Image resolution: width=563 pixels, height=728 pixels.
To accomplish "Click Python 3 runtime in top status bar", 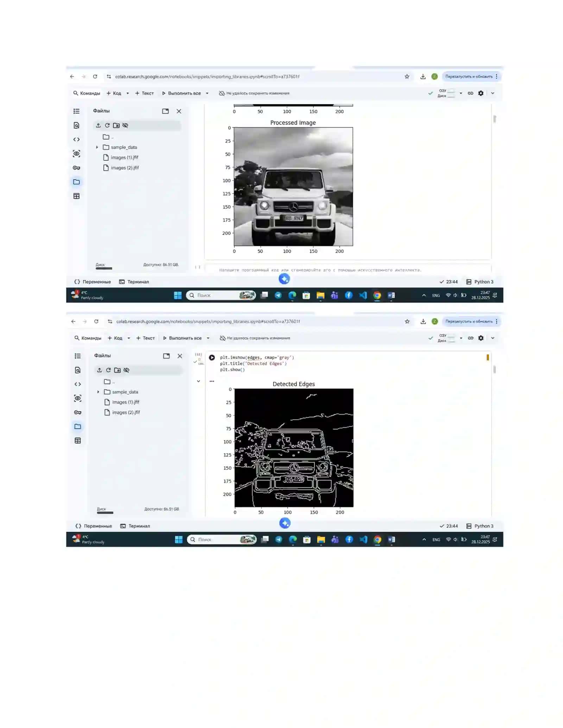I will (480, 282).
